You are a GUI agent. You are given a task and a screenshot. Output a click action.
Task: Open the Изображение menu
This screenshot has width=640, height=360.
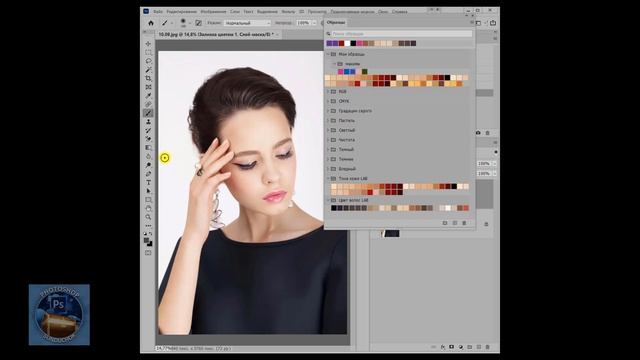(x=213, y=12)
